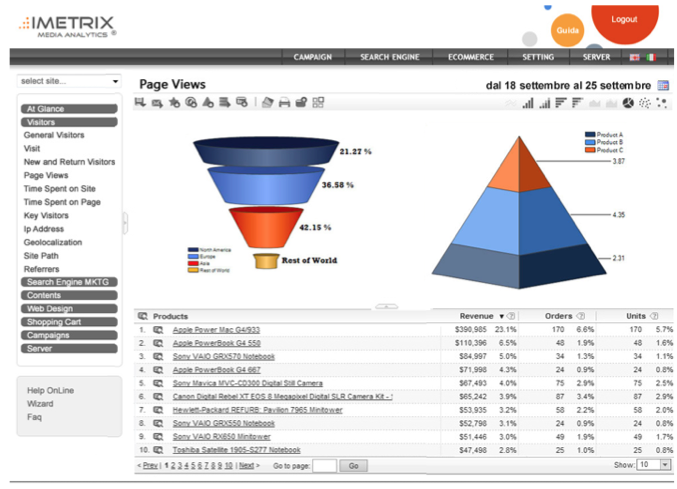Click detail icon for Sony VAIO GRX550 Notebook

(158, 423)
